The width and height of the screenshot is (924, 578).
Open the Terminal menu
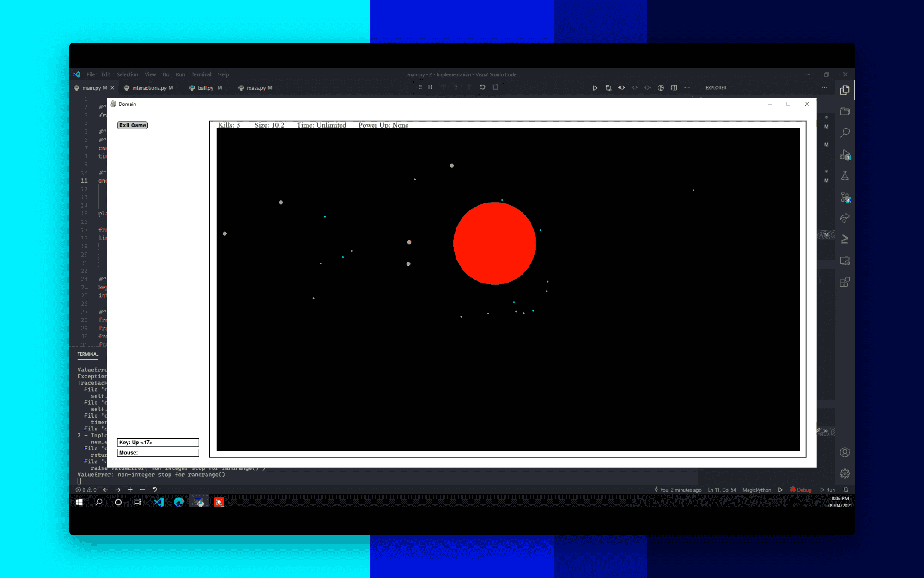coord(201,74)
